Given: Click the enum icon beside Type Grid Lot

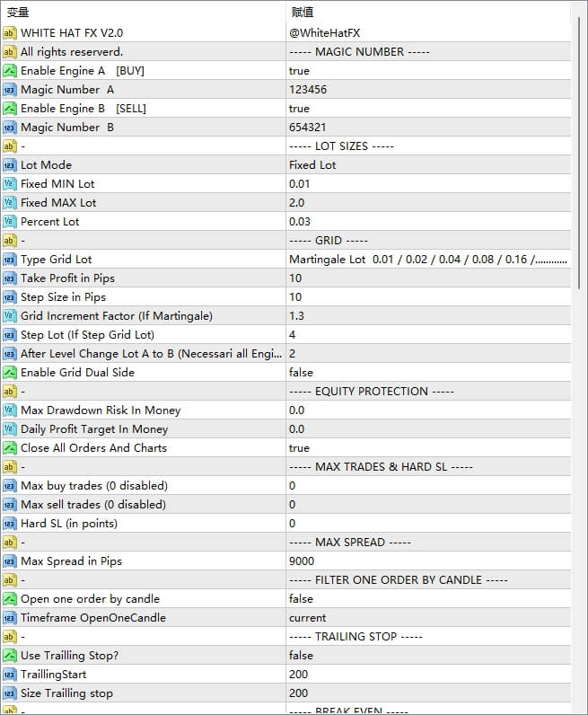Looking at the screenshot, I should pos(9,260).
